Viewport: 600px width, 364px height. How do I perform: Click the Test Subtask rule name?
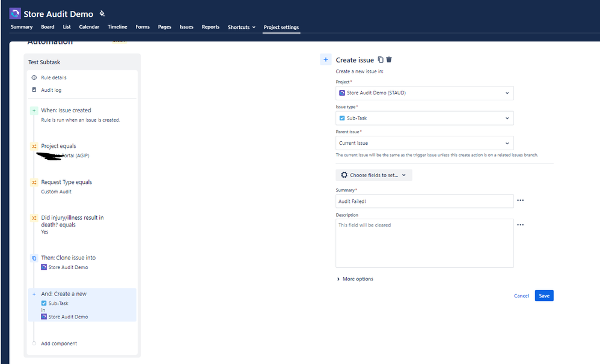[44, 62]
